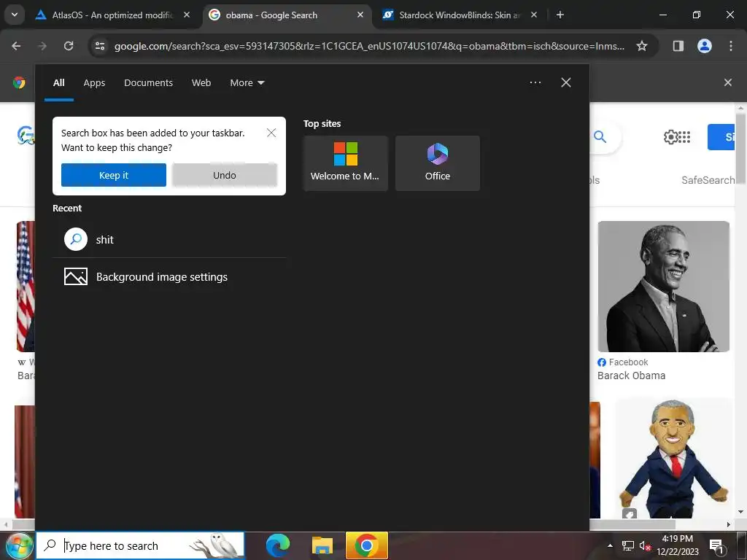Screen dimensions: 747x560
Task: Open the clock showing 4:19 PM
Action: point(678,545)
